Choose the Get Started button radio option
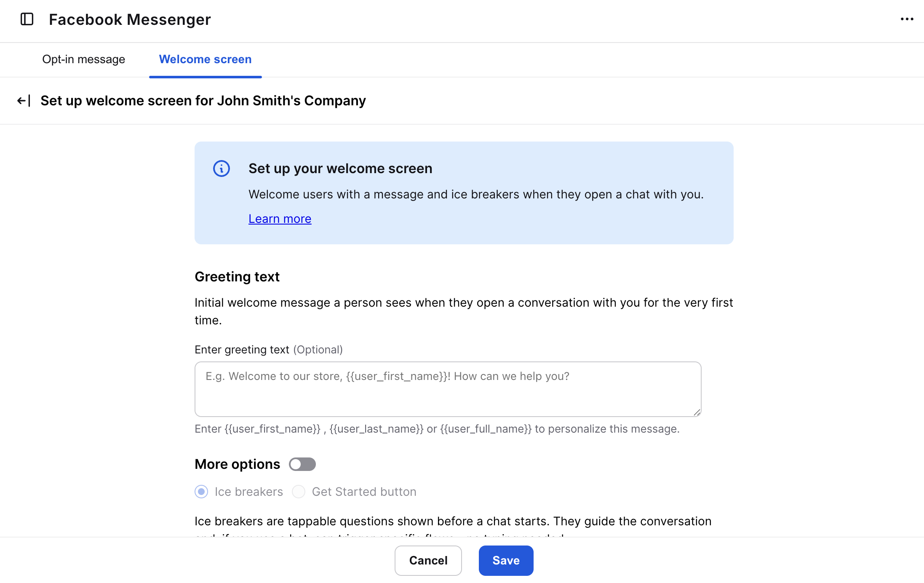 [299, 492]
